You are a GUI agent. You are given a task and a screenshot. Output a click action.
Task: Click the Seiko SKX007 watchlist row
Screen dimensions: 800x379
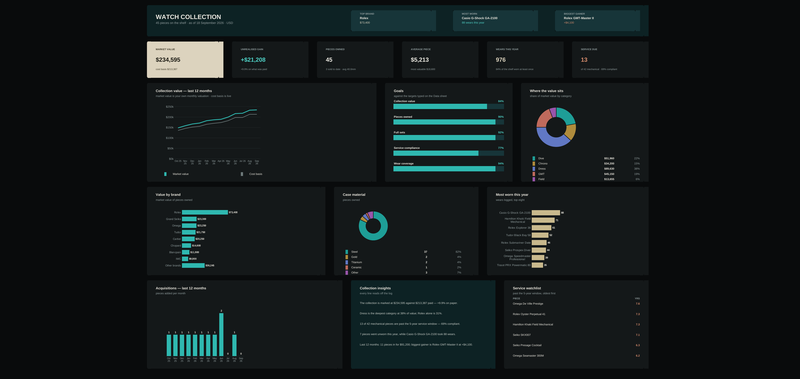click(x=576, y=335)
